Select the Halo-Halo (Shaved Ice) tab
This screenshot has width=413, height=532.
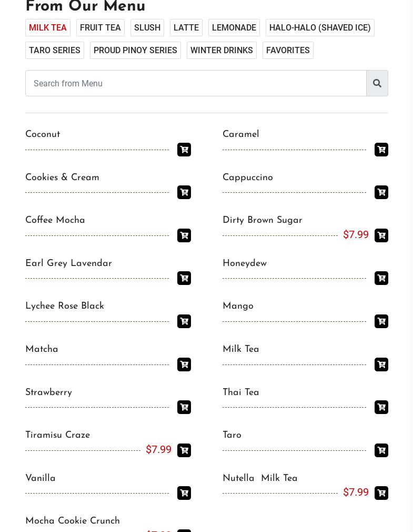coord(320,27)
